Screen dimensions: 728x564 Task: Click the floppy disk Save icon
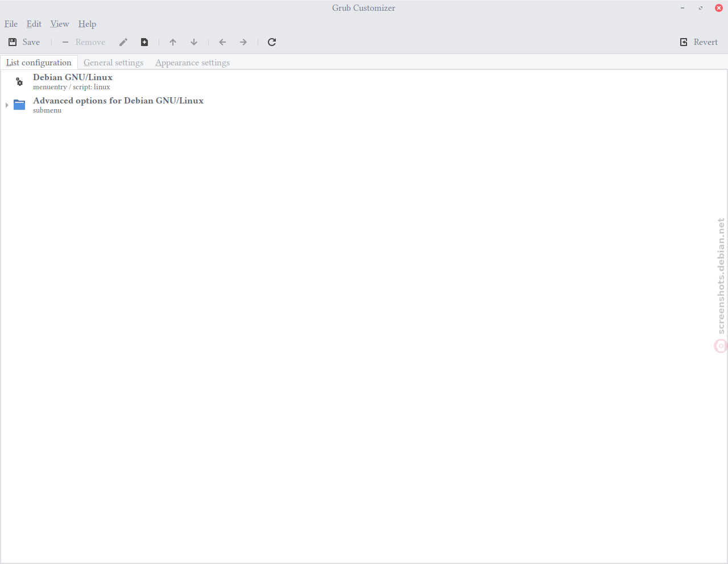click(x=13, y=42)
